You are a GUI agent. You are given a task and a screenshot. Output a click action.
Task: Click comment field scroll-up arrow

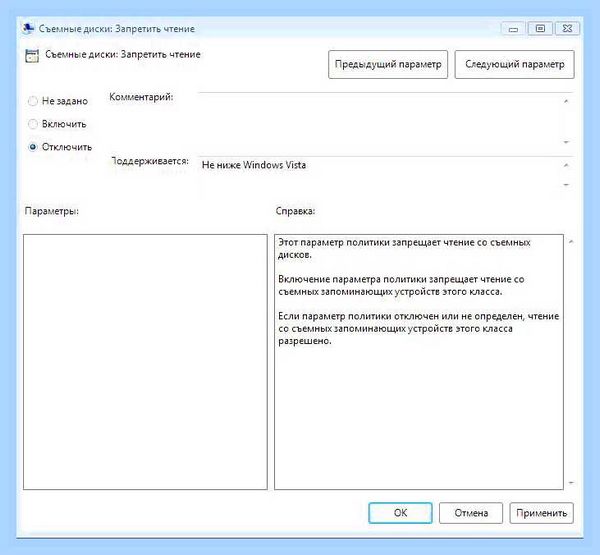566,101
